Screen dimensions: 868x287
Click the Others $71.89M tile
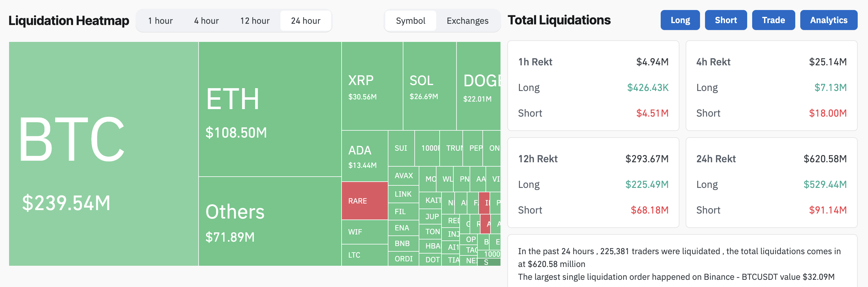click(269, 221)
